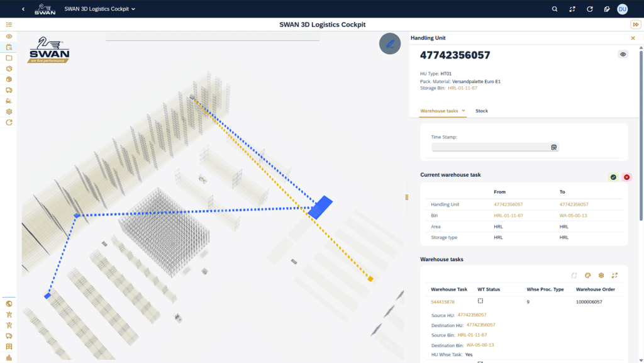Click the WT Status column header
Image resolution: width=644 pixels, height=363 pixels.
pos(489,289)
